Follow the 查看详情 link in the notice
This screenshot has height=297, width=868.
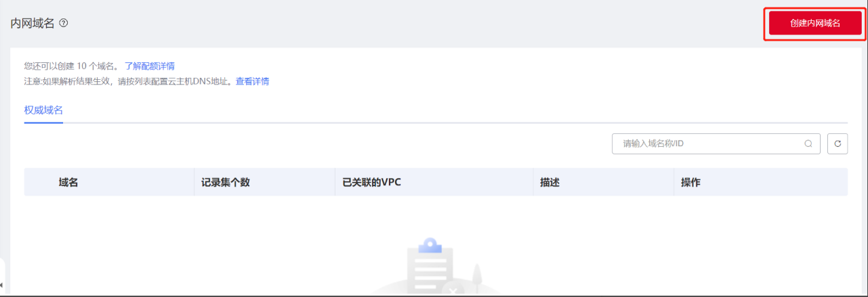[252, 81]
